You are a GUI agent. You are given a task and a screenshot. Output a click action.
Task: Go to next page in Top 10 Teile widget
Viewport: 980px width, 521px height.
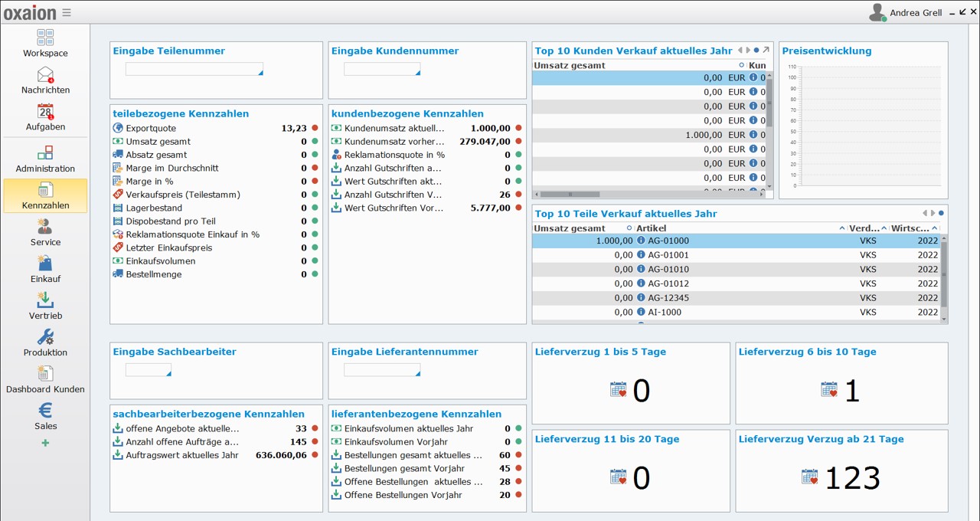click(932, 213)
